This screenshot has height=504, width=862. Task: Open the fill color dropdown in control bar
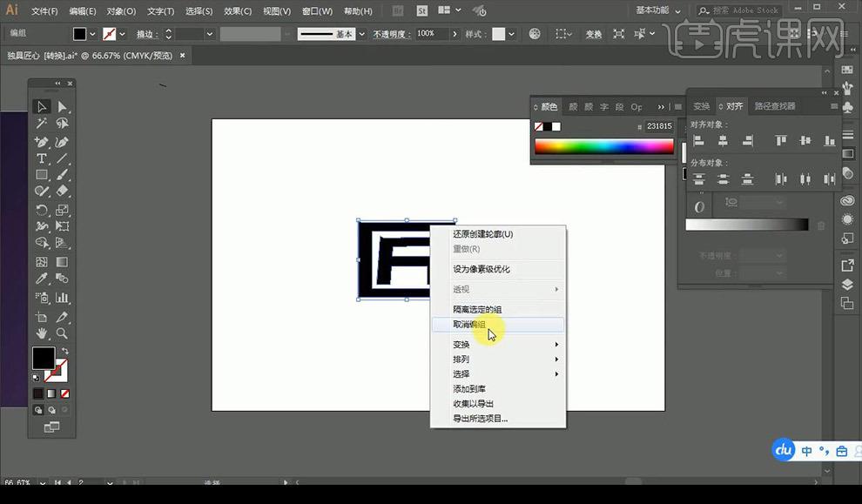tap(92, 34)
